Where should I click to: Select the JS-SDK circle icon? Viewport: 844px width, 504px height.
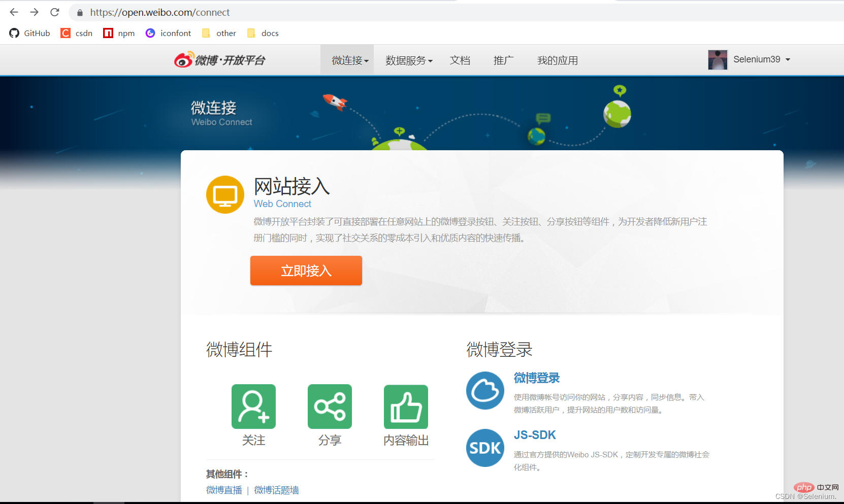pos(484,448)
